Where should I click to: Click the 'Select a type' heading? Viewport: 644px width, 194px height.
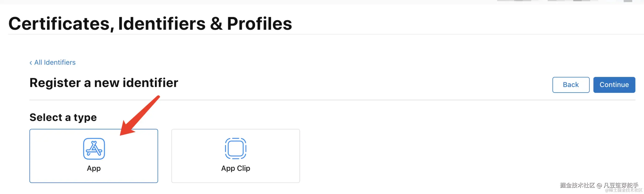[x=63, y=117]
